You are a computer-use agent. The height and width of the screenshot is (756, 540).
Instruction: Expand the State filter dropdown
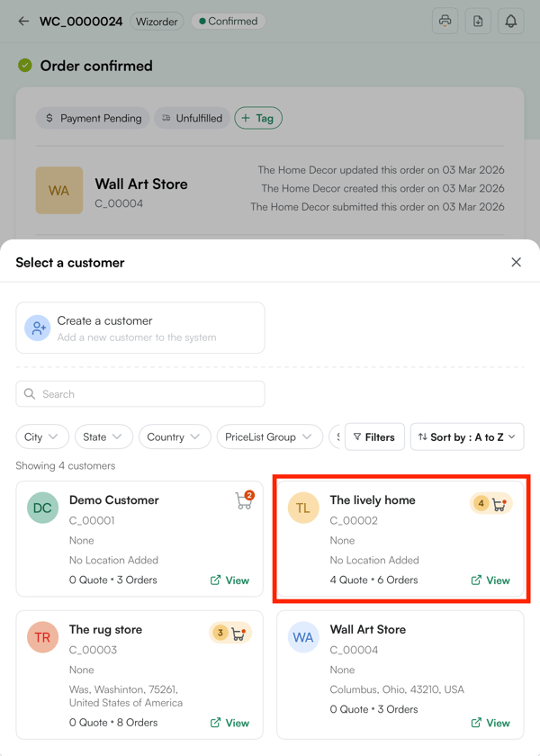pos(103,436)
